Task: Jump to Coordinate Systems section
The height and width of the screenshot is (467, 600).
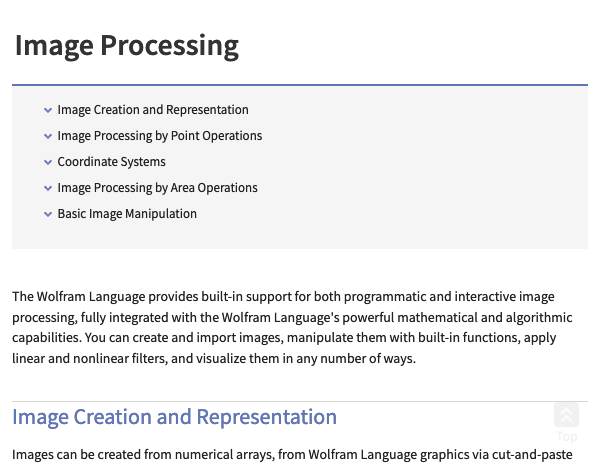Action: coord(111,162)
